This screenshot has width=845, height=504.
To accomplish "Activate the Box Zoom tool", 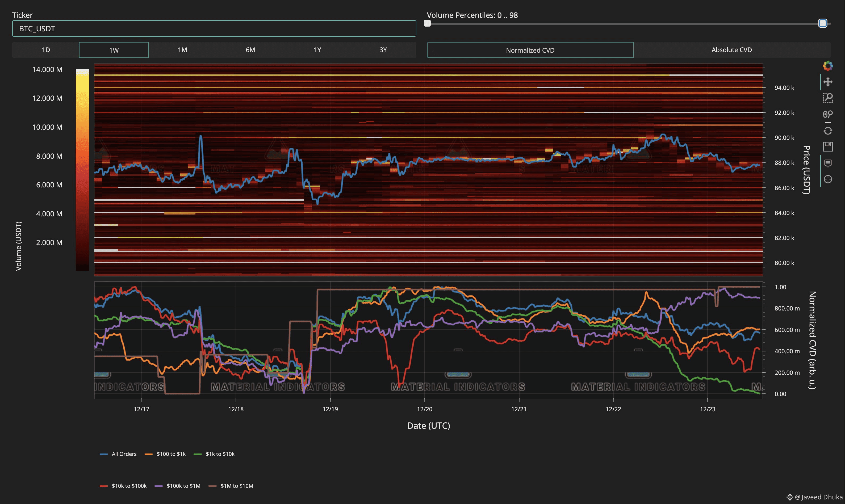I will (828, 98).
